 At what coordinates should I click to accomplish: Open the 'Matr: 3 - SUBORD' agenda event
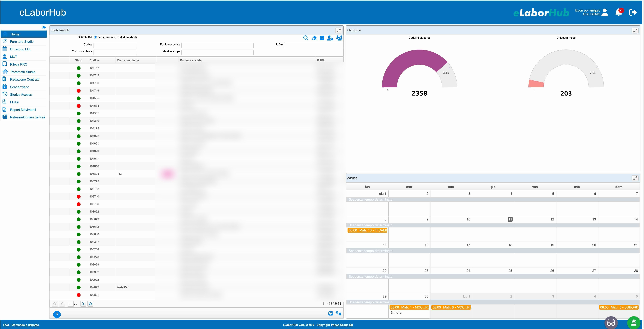[619, 308]
